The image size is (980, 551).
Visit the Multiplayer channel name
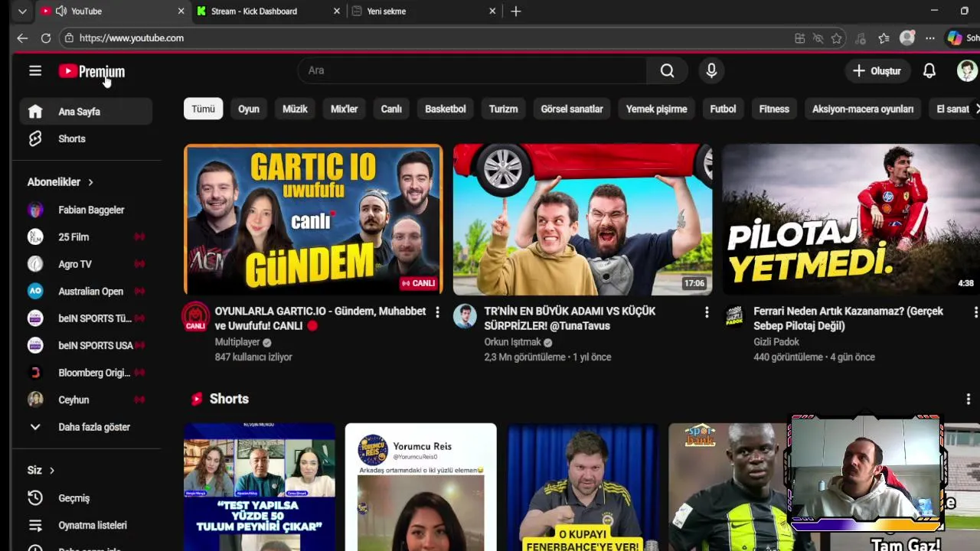237,342
